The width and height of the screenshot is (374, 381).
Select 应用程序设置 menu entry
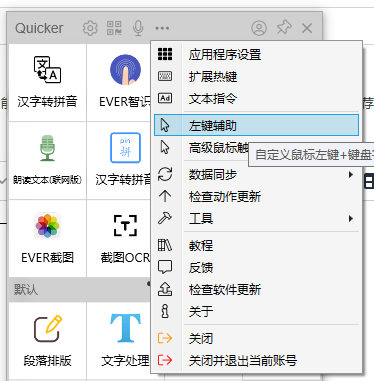point(256,54)
